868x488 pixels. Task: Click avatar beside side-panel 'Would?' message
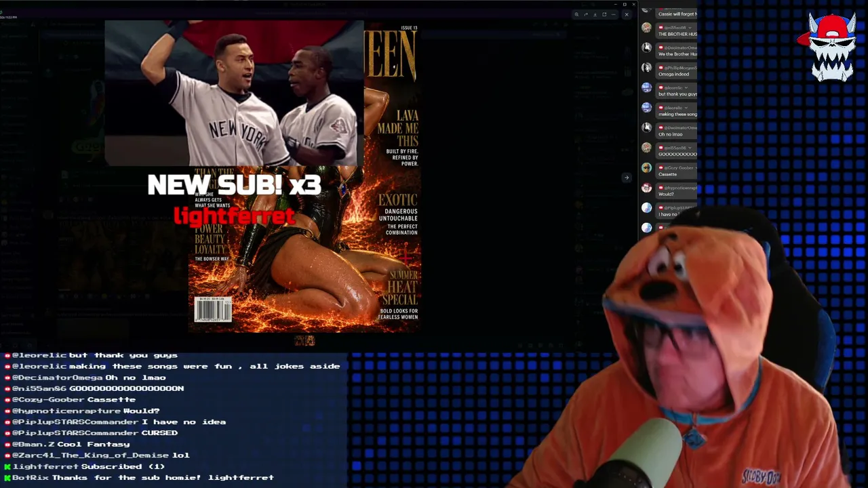[646, 188]
